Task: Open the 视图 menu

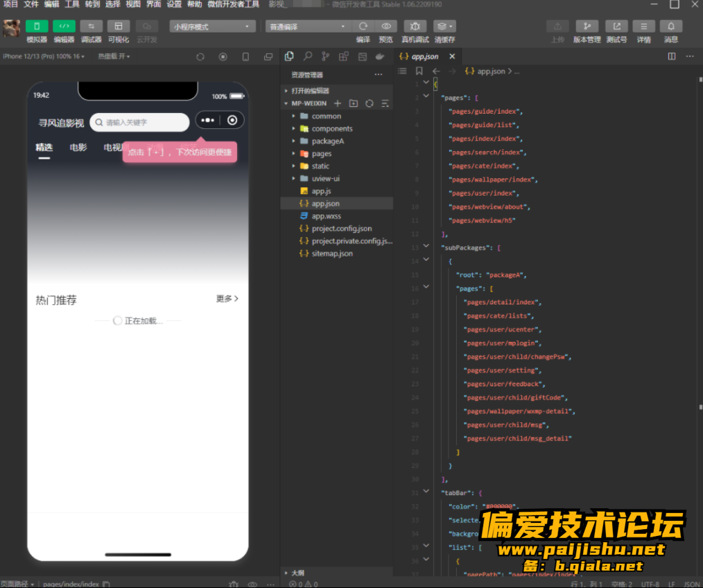Action: [133, 4]
